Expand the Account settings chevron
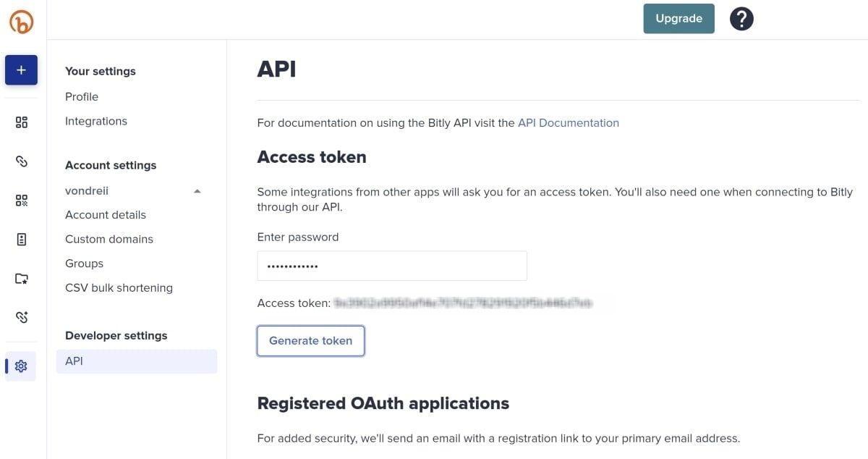Screen dimensions: 868x459 197,190
